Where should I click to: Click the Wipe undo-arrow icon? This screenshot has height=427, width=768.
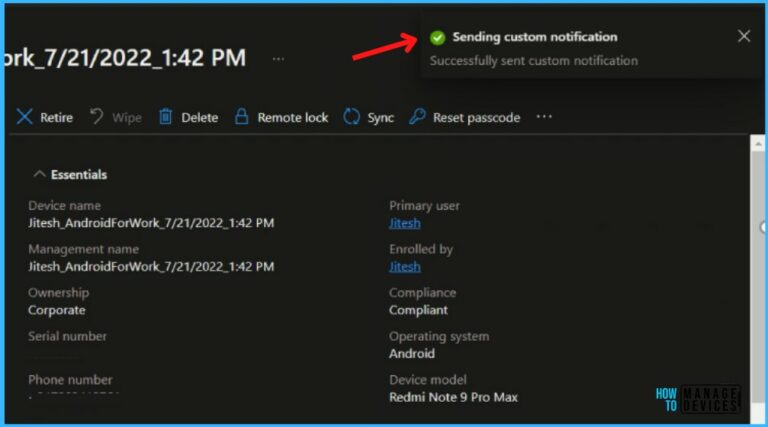(97, 117)
